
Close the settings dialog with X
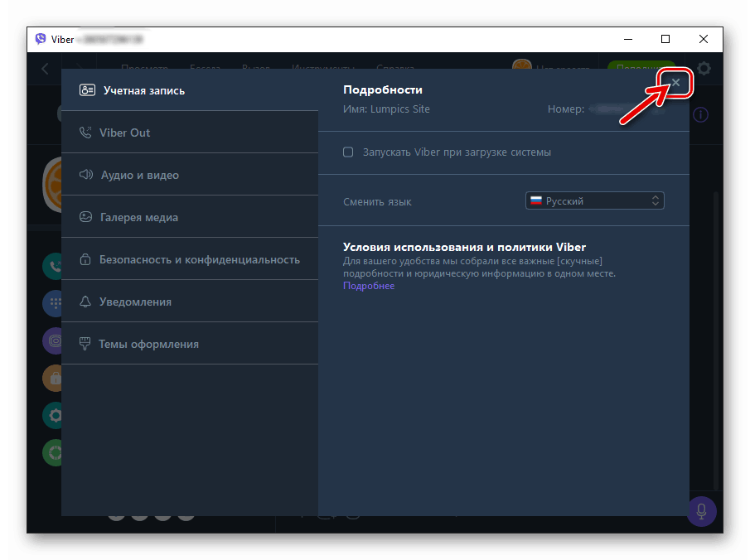coord(675,82)
